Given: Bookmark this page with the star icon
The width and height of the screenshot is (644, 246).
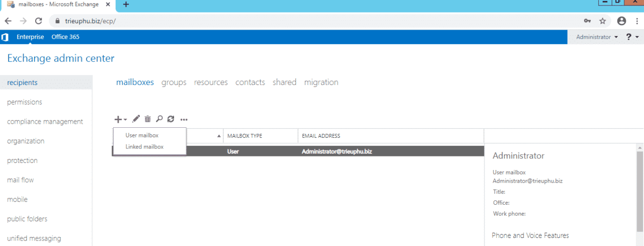Looking at the screenshot, I should click(x=602, y=21).
